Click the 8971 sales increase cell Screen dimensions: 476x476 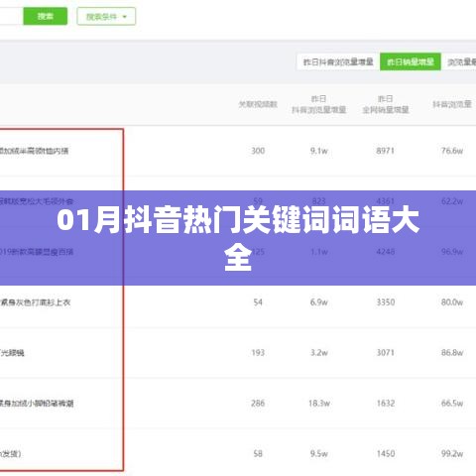point(386,151)
